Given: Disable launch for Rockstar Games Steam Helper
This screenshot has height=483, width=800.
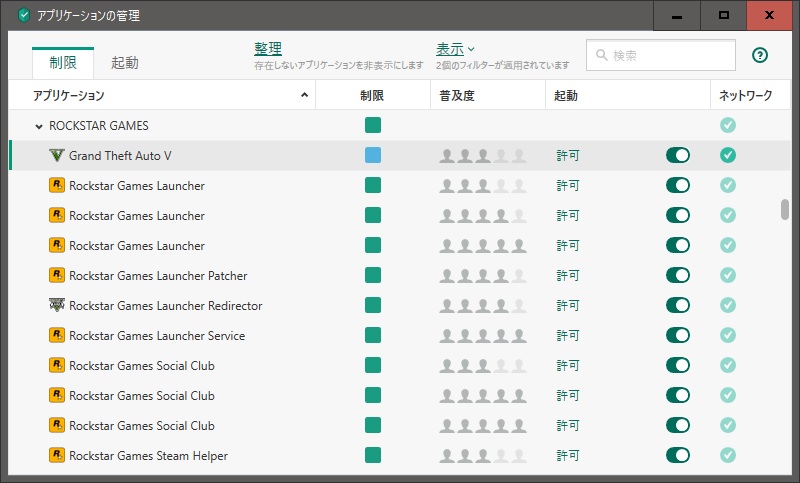Looking at the screenshot, I should [x=678, y=455].
